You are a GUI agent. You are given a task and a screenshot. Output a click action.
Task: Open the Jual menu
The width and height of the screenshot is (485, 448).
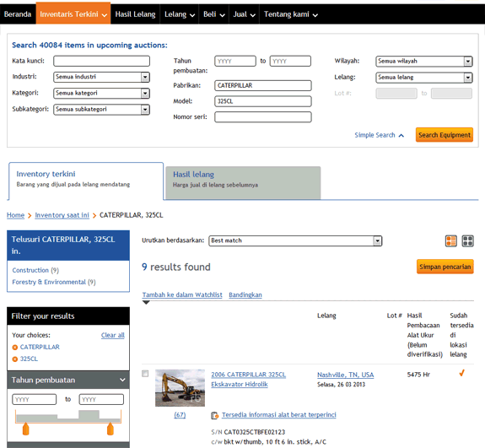(x=244, y=14)
